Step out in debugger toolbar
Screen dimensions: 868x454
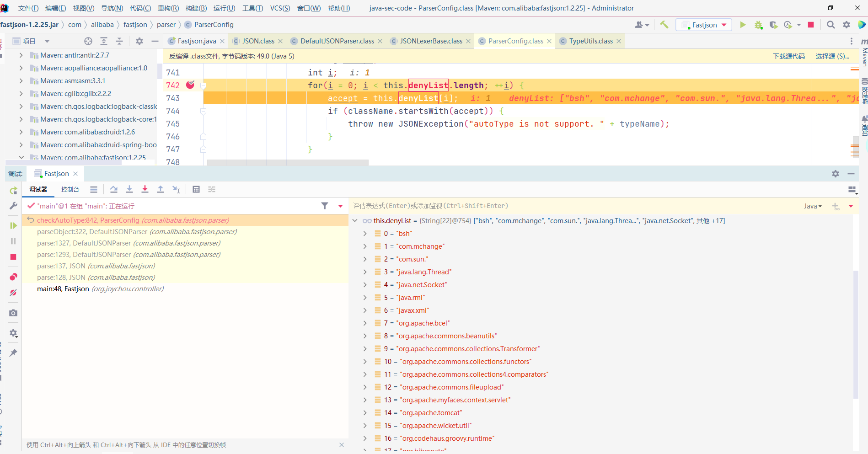pos(161,189)
